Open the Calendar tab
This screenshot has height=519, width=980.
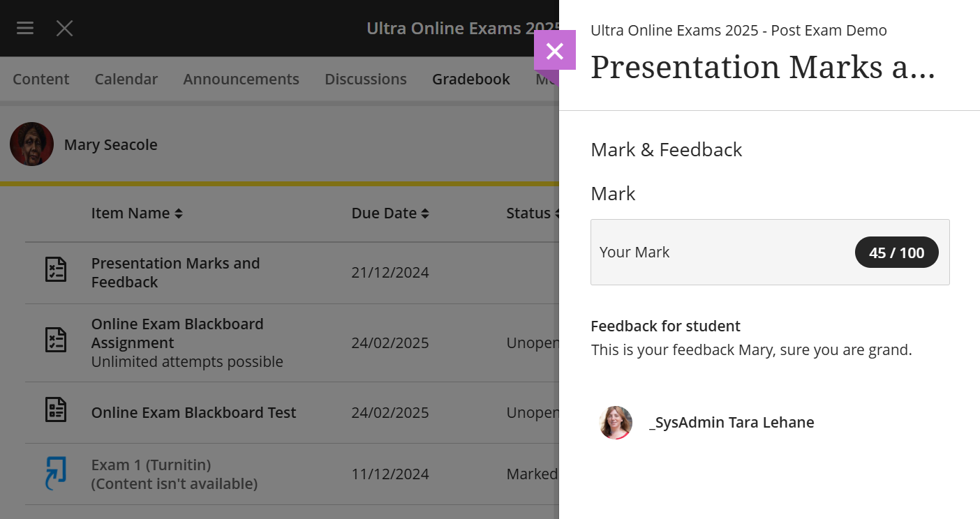tap(126, 79)
